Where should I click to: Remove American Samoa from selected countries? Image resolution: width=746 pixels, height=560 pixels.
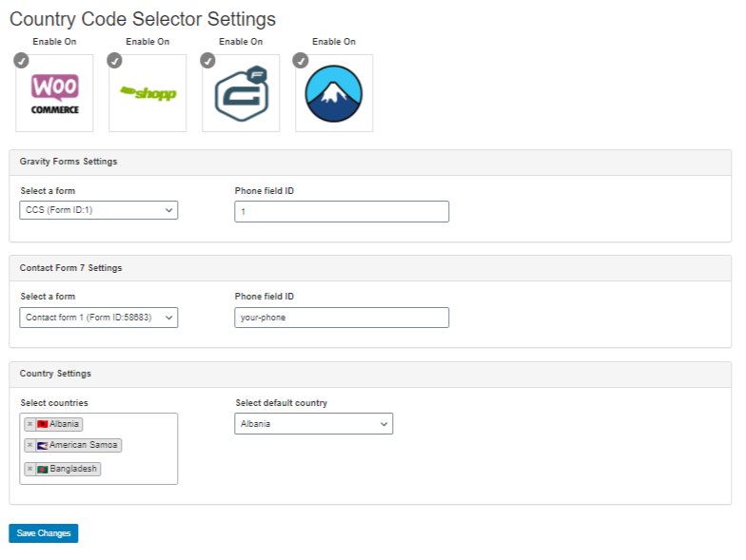(x=30, y=445)
